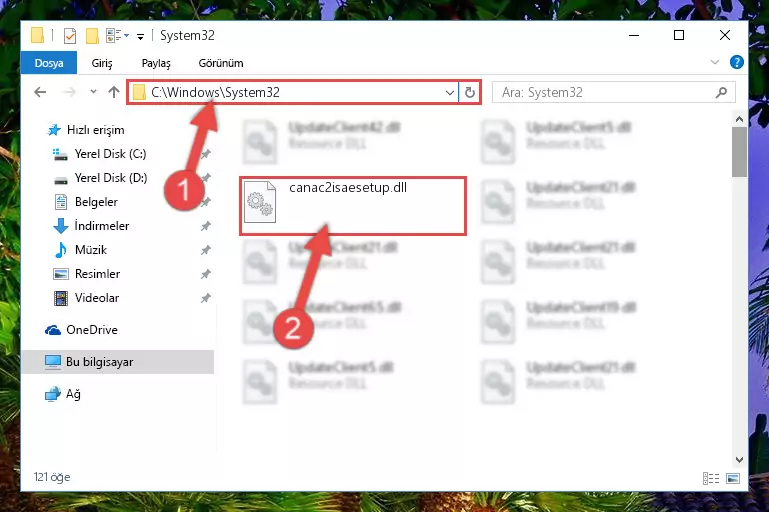Go up one folder level
769x512 pixels.
click(114, 92)
